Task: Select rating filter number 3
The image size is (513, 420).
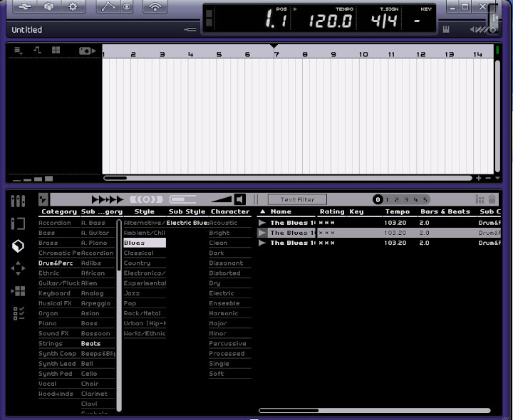Action: pos(406,200)
